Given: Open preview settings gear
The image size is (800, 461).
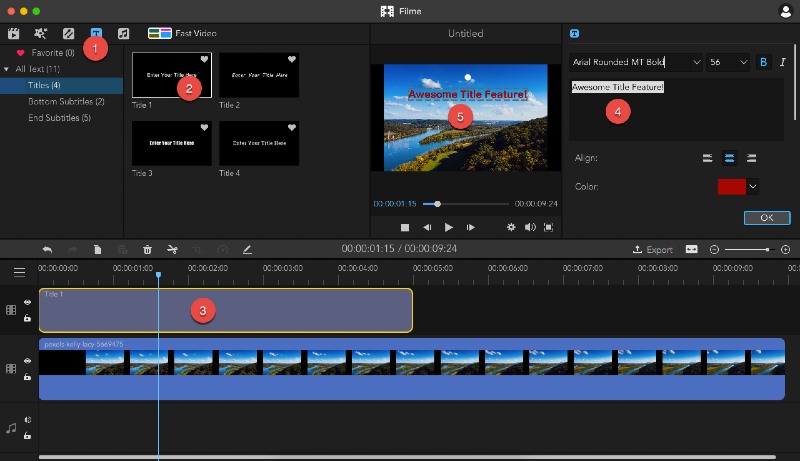Looking at the screenshot, I should click(511, 227).
